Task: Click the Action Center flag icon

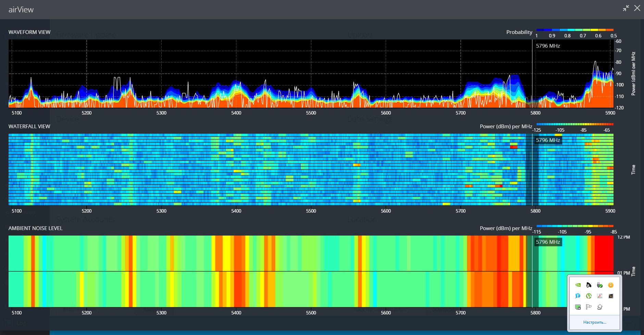Action: click(x=589, y=307)
